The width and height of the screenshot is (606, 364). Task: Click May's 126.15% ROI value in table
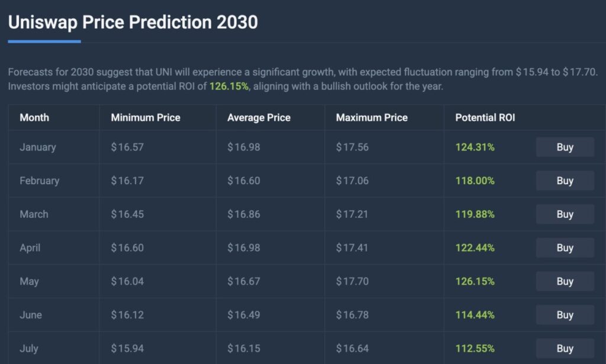point(475,281)
